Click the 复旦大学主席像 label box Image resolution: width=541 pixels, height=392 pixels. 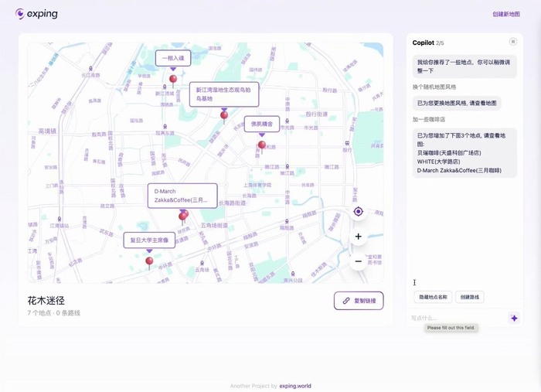(x=149, y=240)
